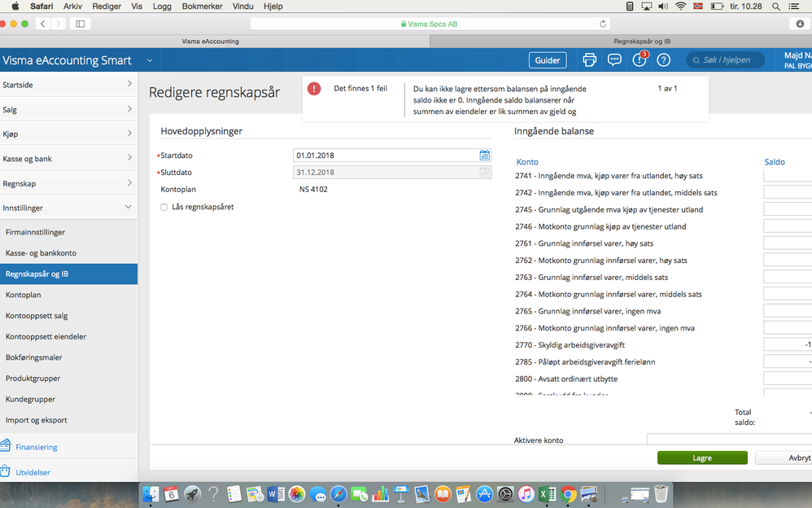
Task: Click the print icon in header
Action: (x=589, y=60)
